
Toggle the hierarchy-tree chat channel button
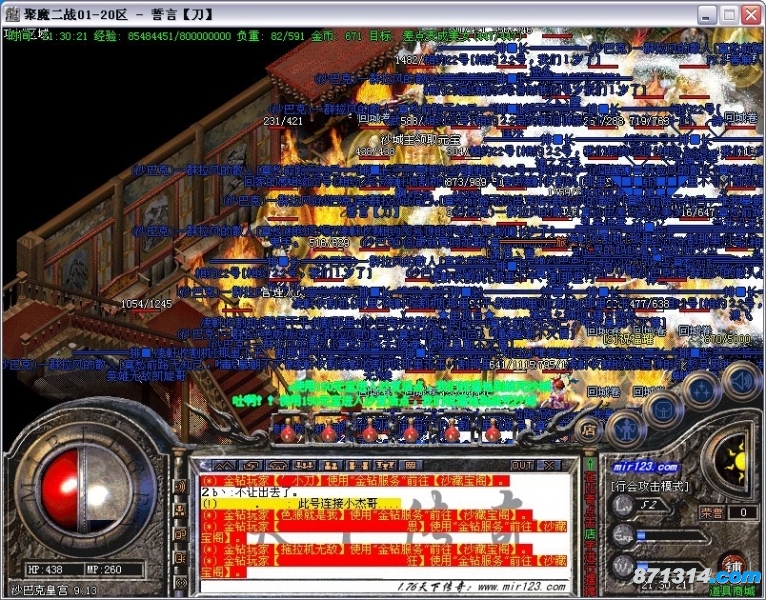pyautogui.click(x=181, y=511)
